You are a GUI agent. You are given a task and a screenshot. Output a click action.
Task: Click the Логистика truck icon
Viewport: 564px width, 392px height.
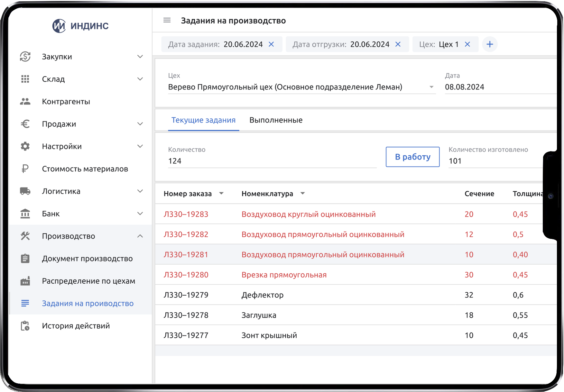25,191
